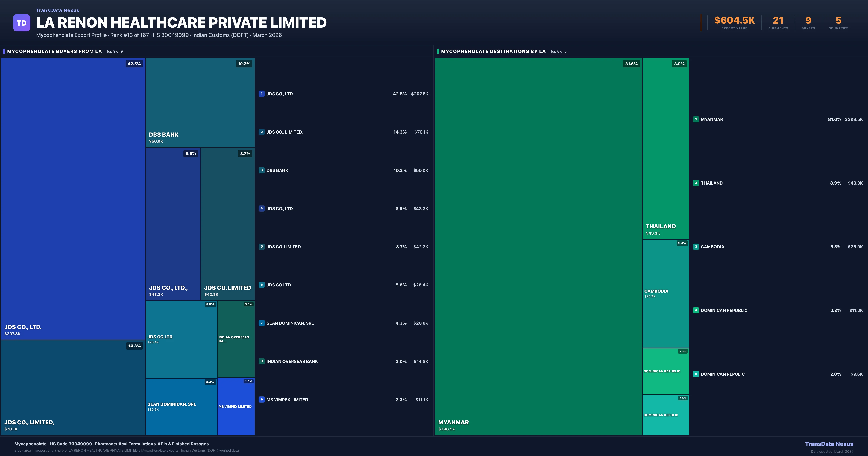Image resolution: width=868 pixels, height=456 pixels.
Task: Click rank badge 1 beside JDS CO., LTD.
Action: click(x=261, y=94)
